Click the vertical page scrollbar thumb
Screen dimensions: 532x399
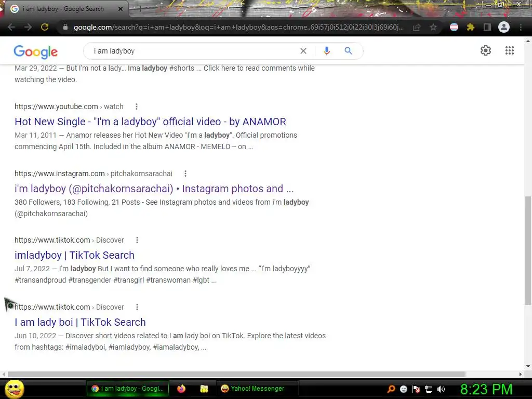tap(528, 250)
